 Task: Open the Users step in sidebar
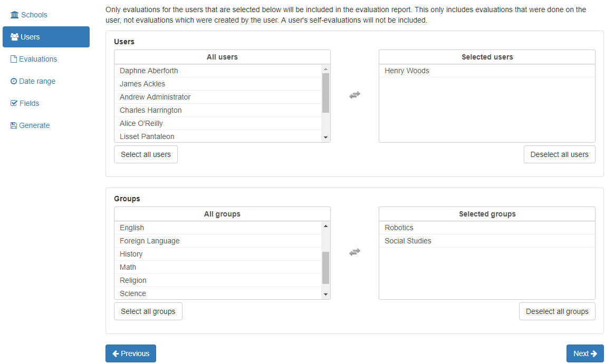(46, 37)
